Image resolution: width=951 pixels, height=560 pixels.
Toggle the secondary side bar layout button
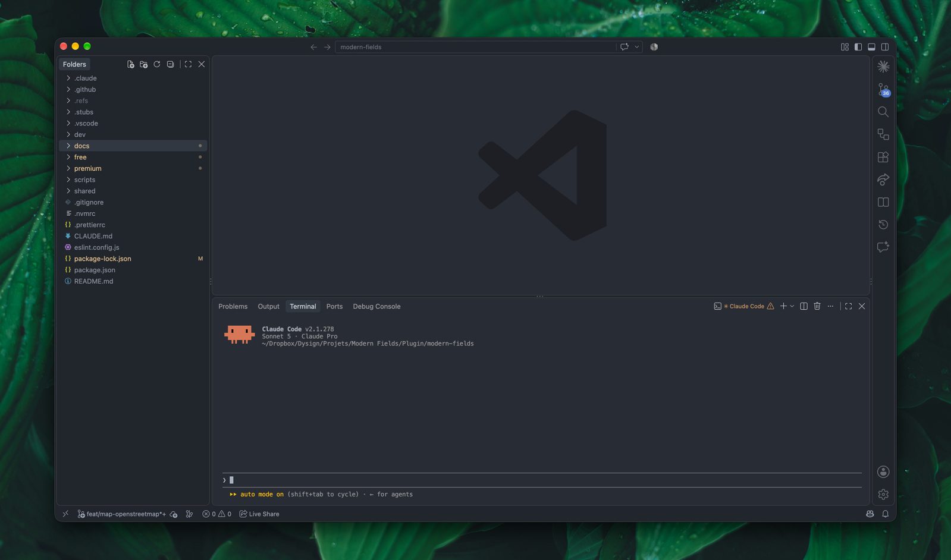click(x=885, y=47)
